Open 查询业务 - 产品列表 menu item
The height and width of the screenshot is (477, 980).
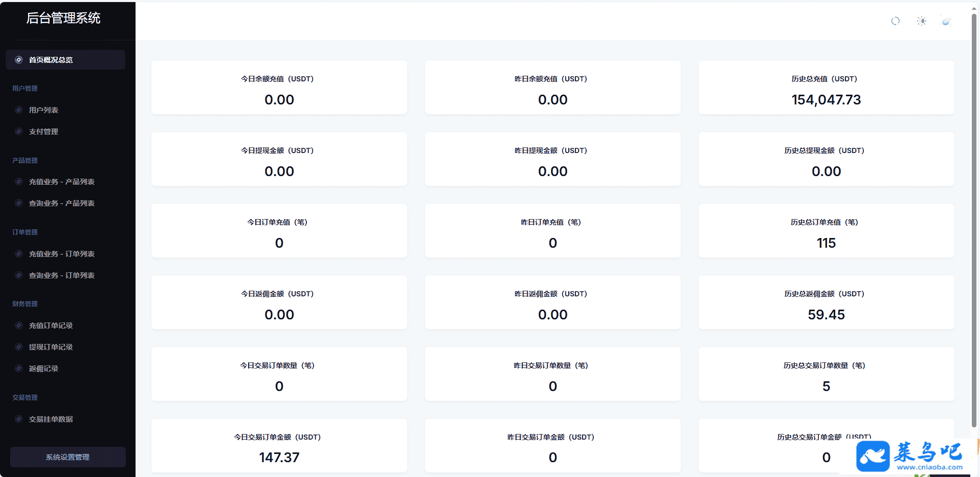[x=61, y=203]
